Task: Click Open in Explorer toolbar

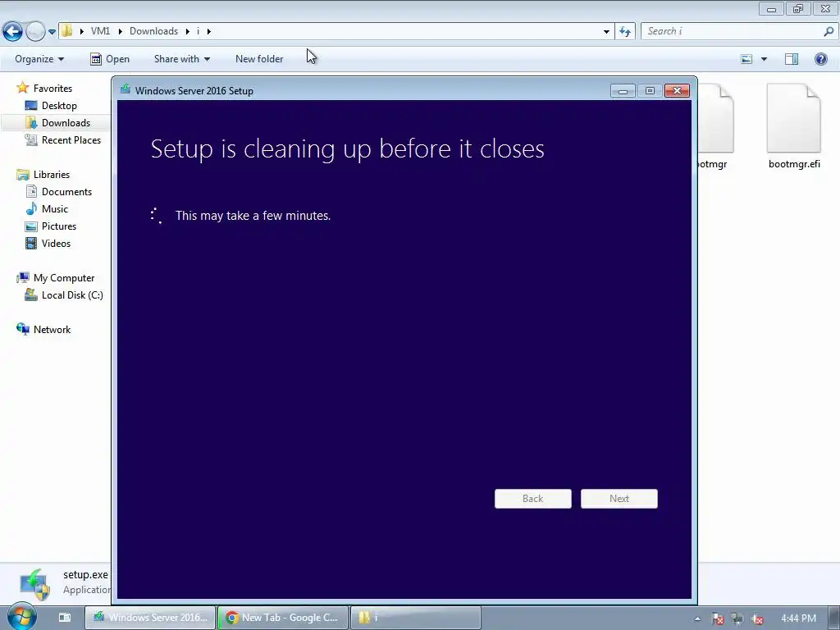Action: point(110,59)
